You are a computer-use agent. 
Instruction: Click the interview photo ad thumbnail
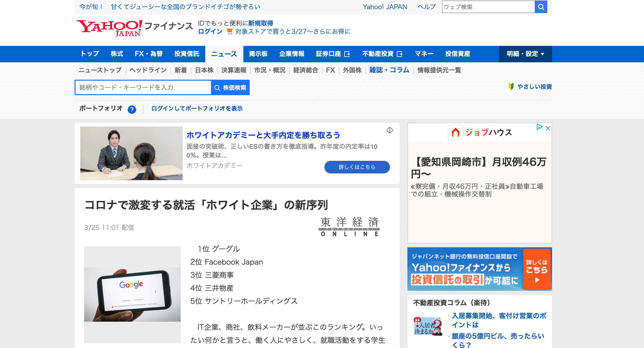pos(131,153)
